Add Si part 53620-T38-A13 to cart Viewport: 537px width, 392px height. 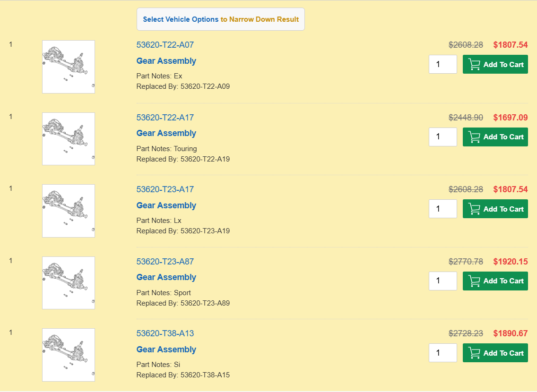click(495, 353)
